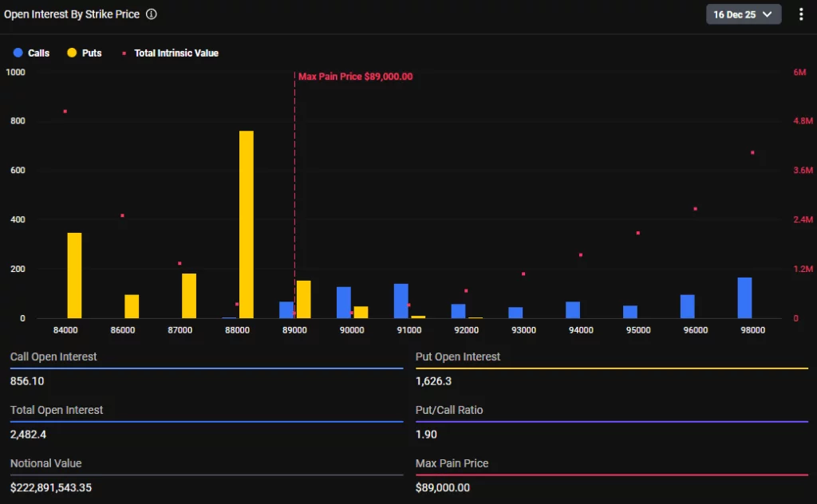Screen dimensions: 817x504
Task: Click the blue call bar at 98000
Action: point(744,298)
